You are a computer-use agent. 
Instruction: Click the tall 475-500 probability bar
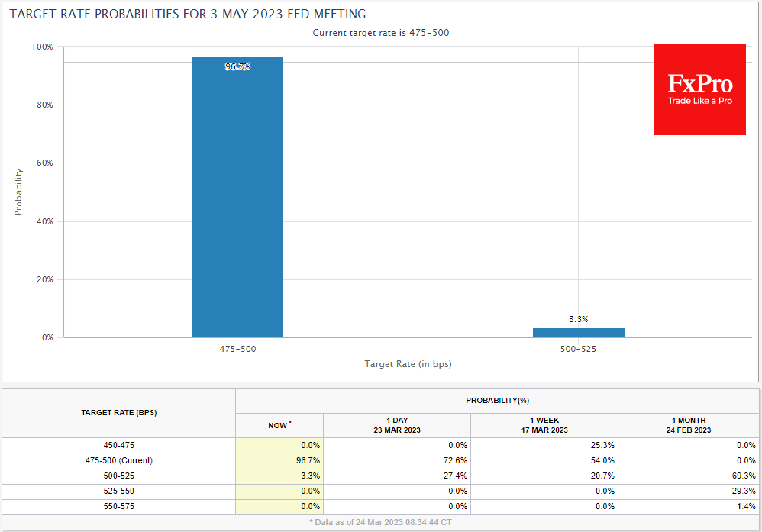pos(237,198)
